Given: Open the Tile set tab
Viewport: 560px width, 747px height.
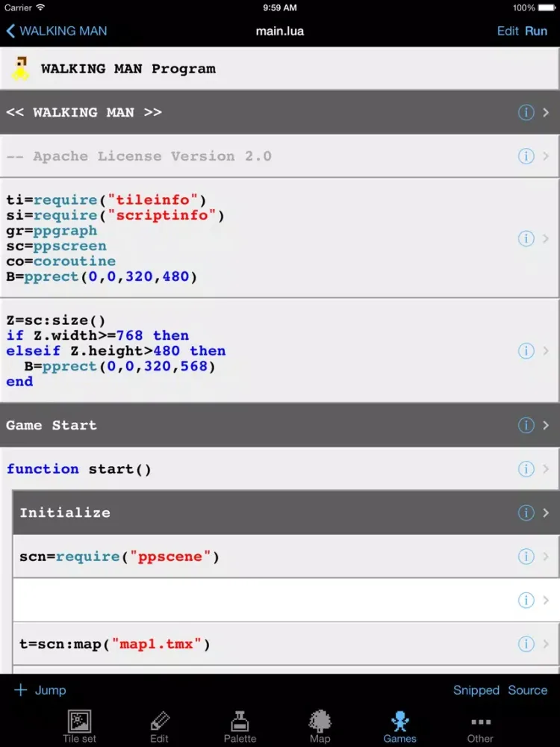Looking at the screenshot, I should click(x=80, y=727).
